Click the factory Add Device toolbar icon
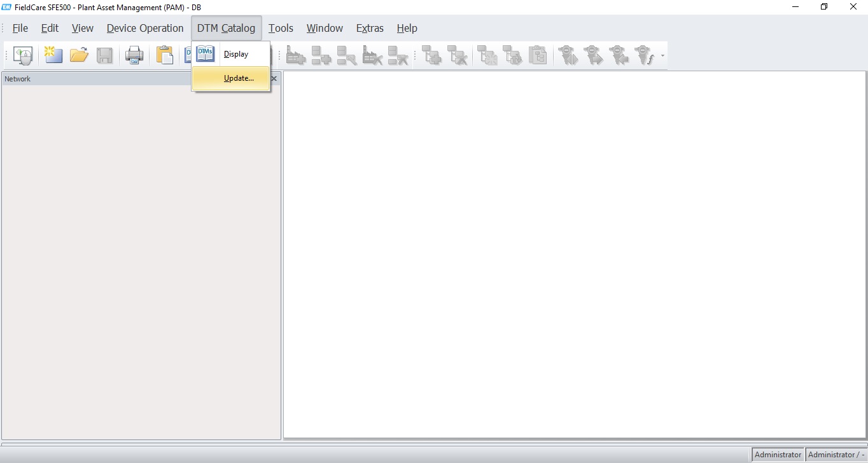868x463 pixels. coord(296,55)
